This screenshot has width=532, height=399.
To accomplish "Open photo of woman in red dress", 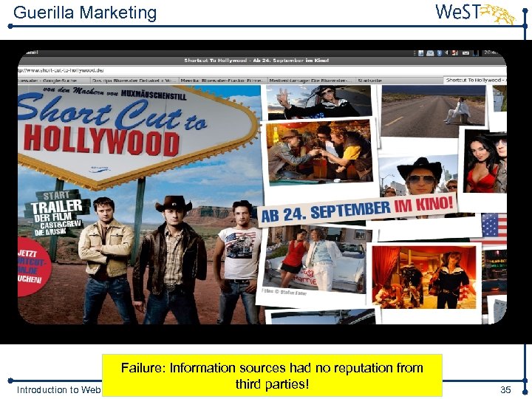I will click(x=485, y=162).
